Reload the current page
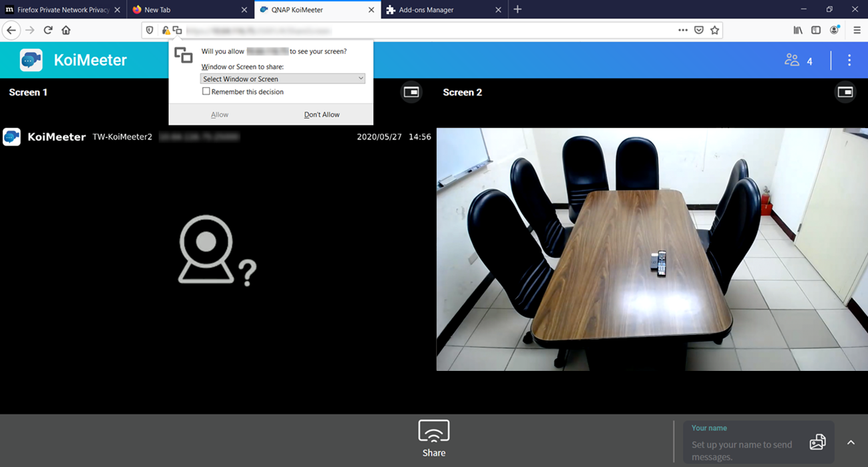The height and width of the screenshot is (467, 868). click(48, 30)
